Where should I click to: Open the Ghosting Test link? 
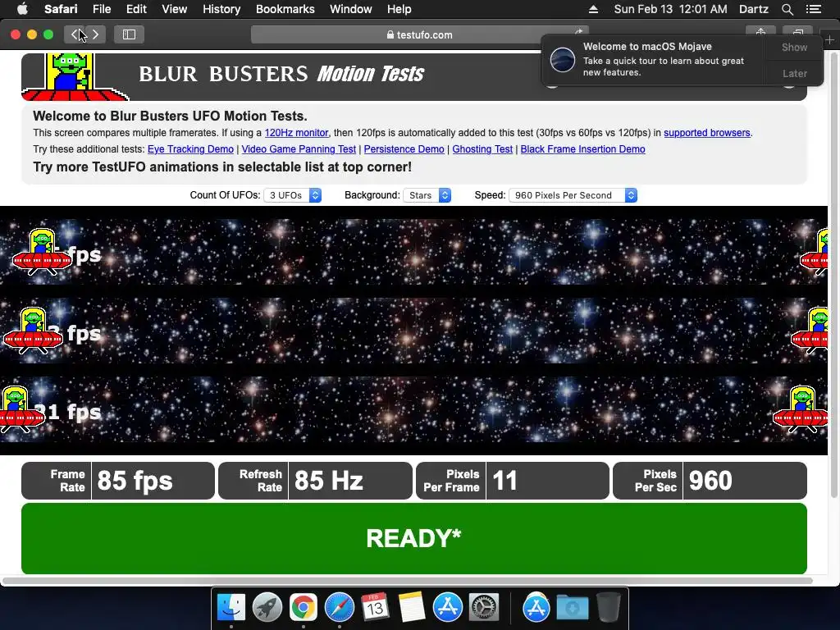pos(482,149)
